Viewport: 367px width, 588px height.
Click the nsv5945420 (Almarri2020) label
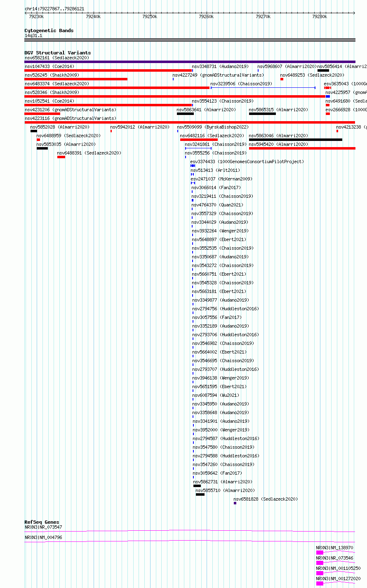point(278,145)
